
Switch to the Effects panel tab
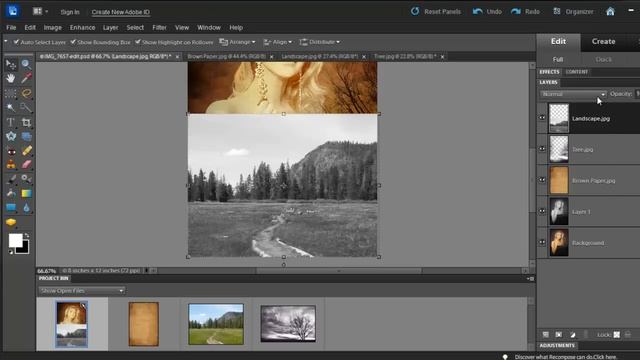[x=549, y=72]
